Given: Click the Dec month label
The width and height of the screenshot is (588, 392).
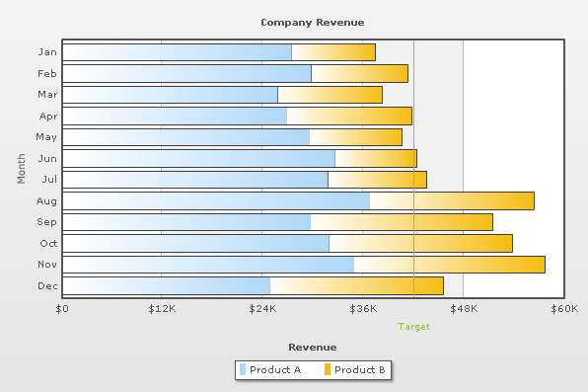Looking at the screenshot, I should 47,286.
